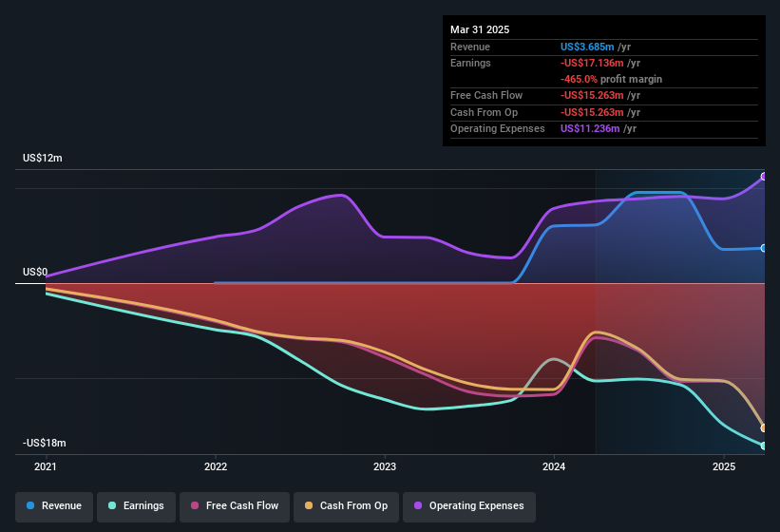Click the US$0 y-axis label

(35, 272)
